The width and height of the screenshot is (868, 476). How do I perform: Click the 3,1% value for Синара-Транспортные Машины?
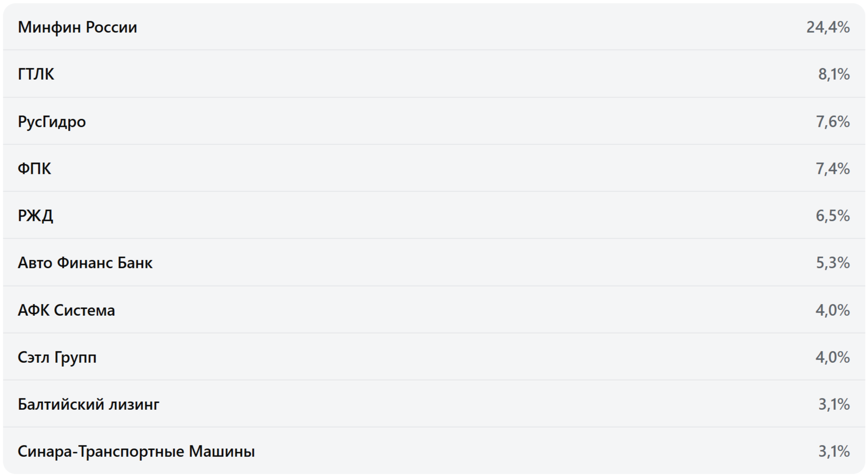833,452
